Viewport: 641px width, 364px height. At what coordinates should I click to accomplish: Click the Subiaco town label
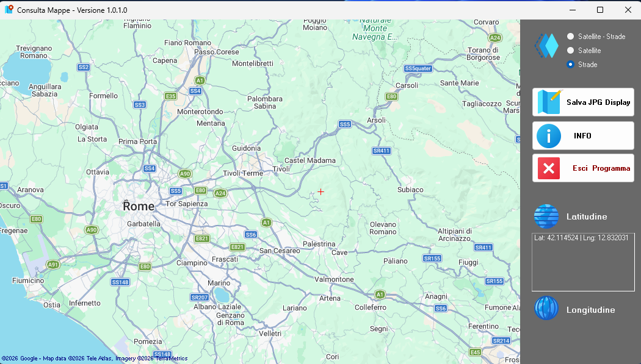[410, 190]
